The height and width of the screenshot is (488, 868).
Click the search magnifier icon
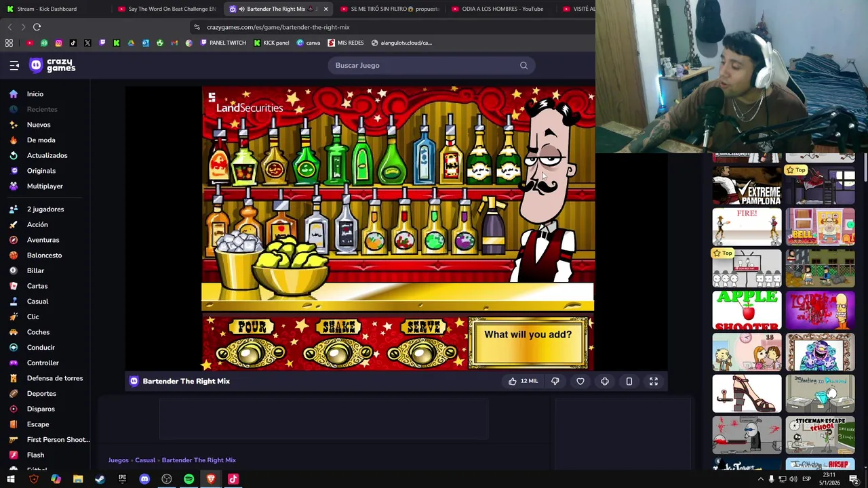click(524, 65)
